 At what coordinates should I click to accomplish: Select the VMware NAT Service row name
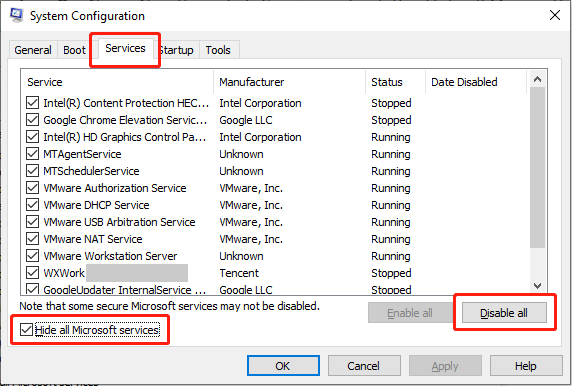(93, 239)
